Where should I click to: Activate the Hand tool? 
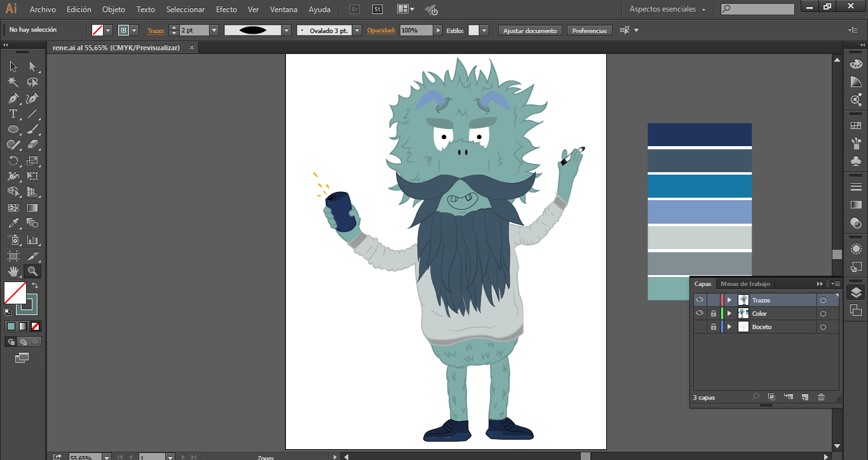13,272
